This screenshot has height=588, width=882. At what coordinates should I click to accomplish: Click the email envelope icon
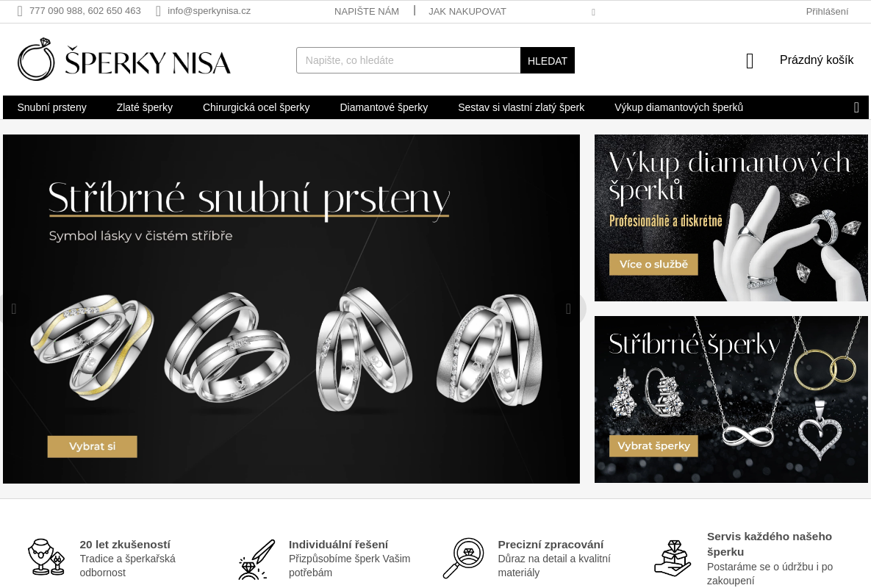[x=158, y=11]
